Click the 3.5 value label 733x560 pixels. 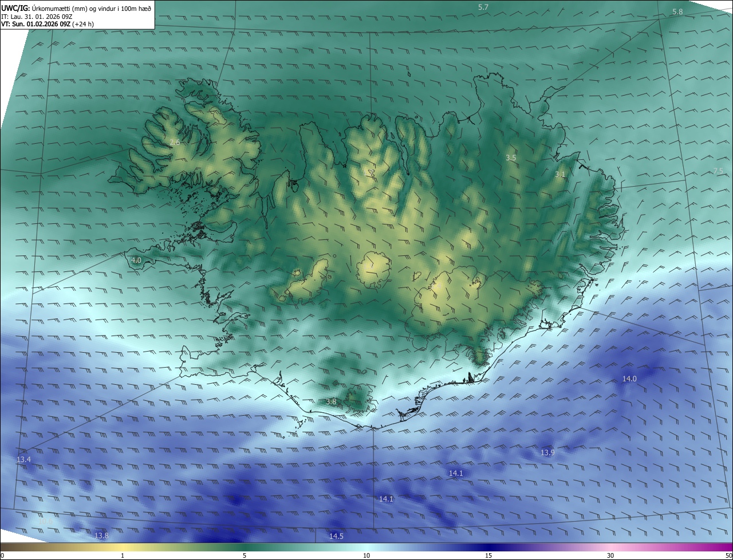[x=511, y=157]
